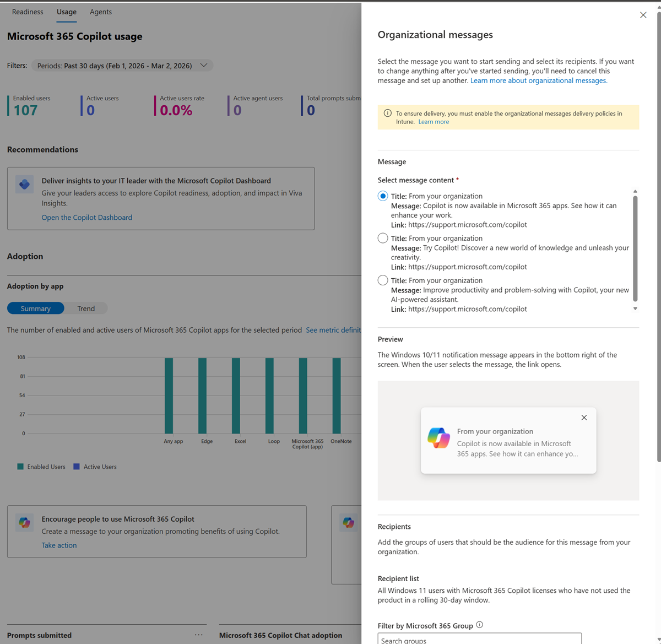Click the info icon in yellow Intune banner
The image size is (661, 644).
(388, 113)
